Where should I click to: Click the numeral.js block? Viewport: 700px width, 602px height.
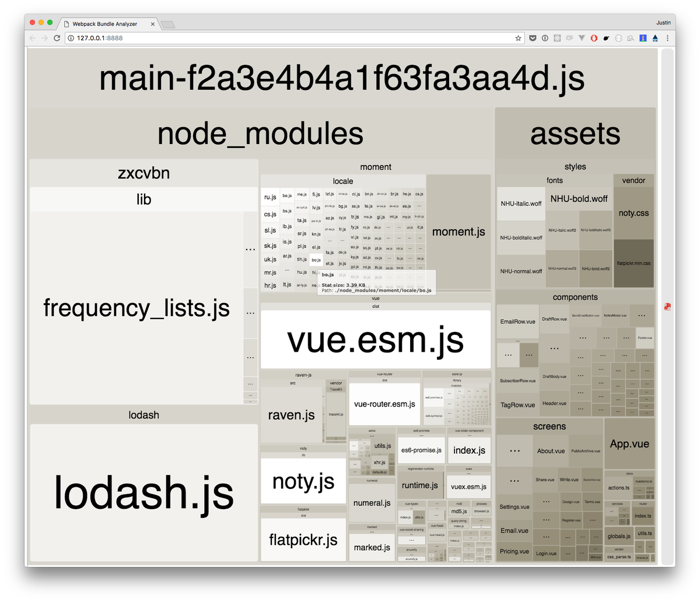[x=372, y=503]
